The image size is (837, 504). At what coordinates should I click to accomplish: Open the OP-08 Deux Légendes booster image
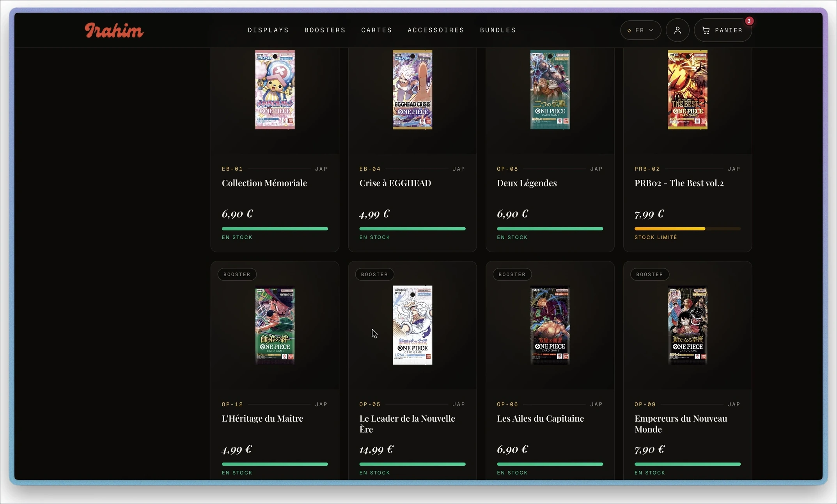(x=550, y=90)
